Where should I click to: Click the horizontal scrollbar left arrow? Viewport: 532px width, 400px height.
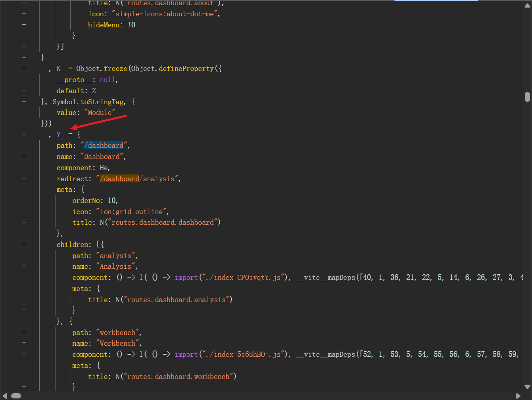click(x=5, y=396)
